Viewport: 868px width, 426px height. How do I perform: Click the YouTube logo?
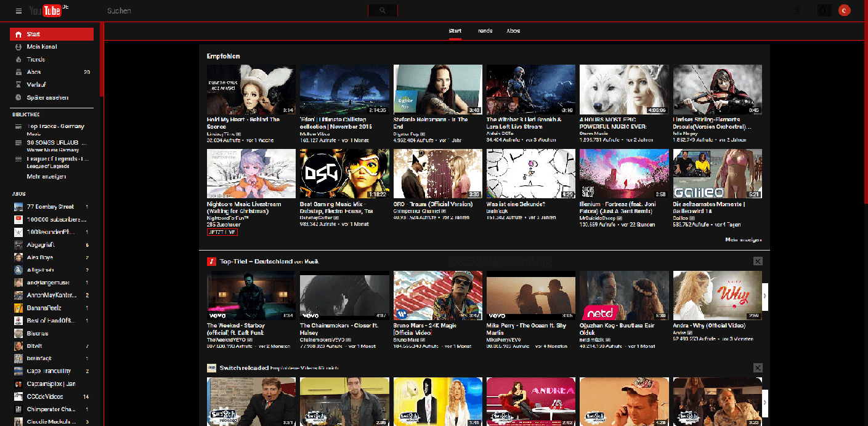click(x=49, y=10)
